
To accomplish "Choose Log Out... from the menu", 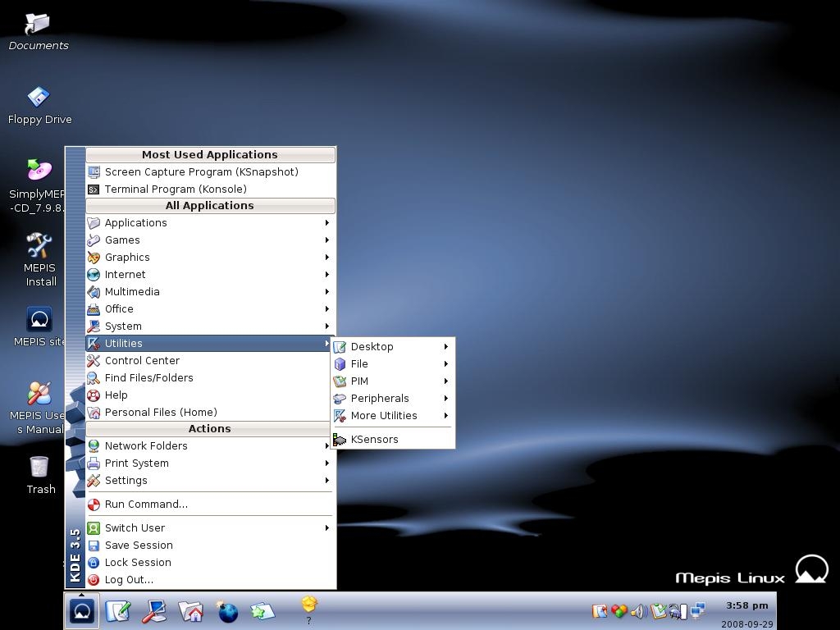I will [129, 580].
